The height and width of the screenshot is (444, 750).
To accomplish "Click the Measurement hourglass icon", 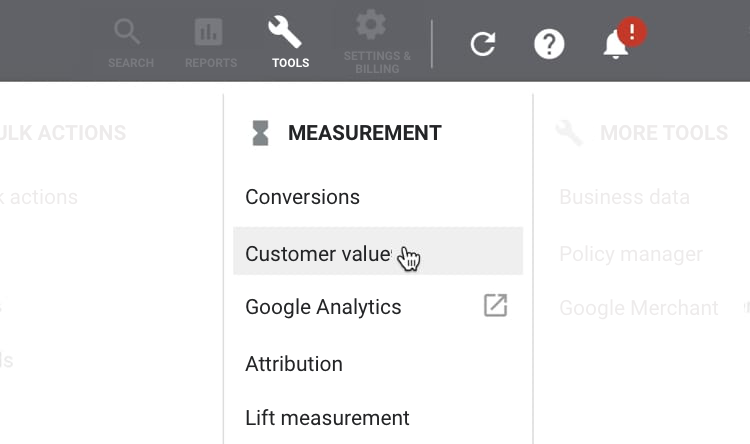I will tap(260, 133).
